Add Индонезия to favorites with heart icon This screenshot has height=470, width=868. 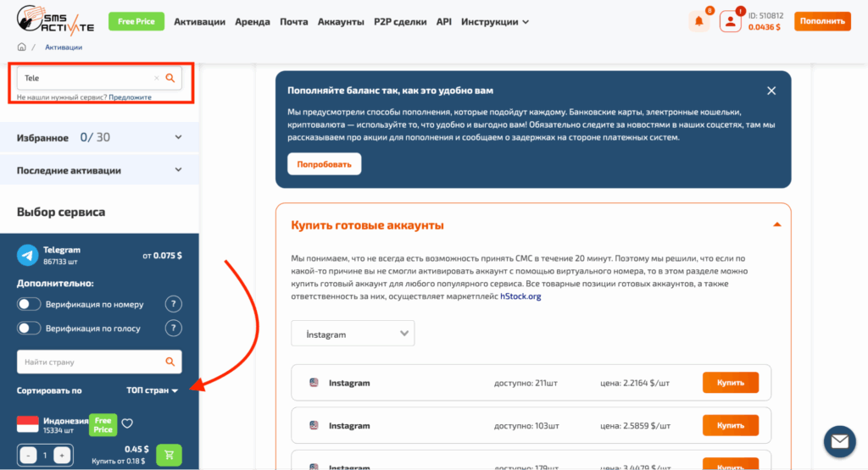127,423
